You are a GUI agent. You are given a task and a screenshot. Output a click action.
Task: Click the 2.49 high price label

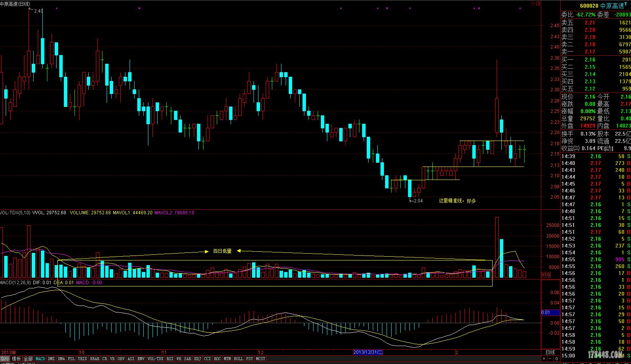click(x=39, y=11)
